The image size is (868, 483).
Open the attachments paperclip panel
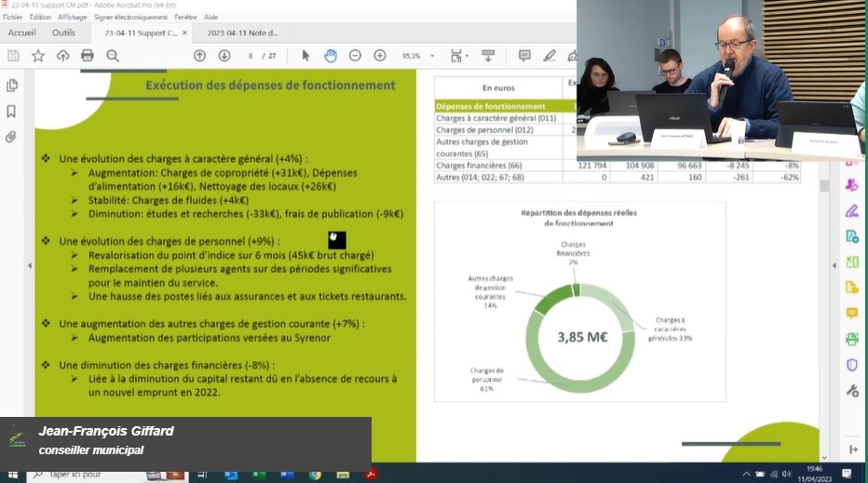12,137
